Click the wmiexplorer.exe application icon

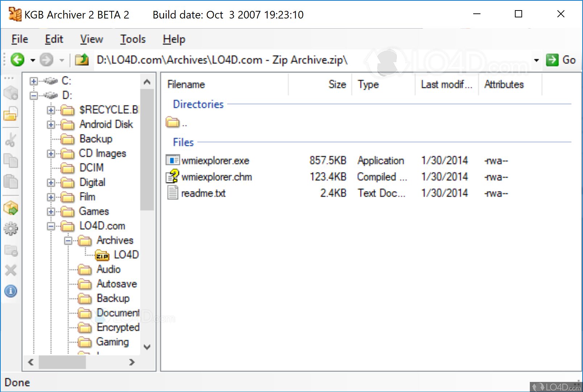[172, 160]
